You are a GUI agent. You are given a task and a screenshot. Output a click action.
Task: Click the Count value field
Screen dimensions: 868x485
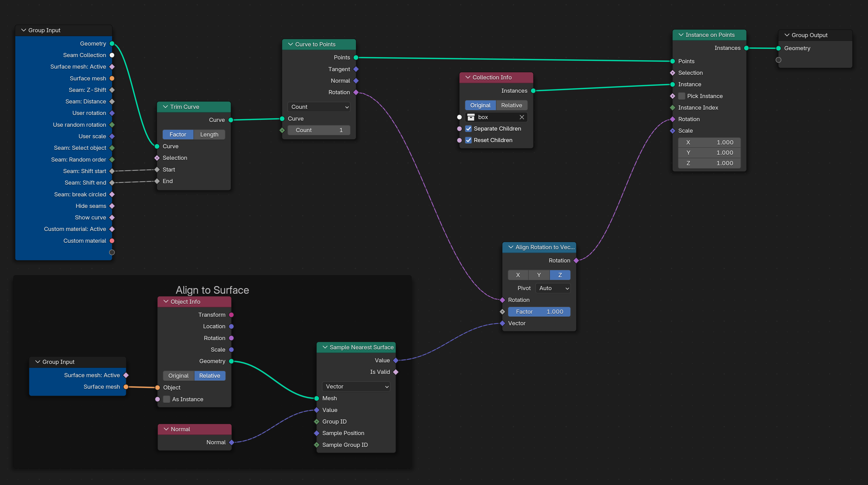point(319,130)
